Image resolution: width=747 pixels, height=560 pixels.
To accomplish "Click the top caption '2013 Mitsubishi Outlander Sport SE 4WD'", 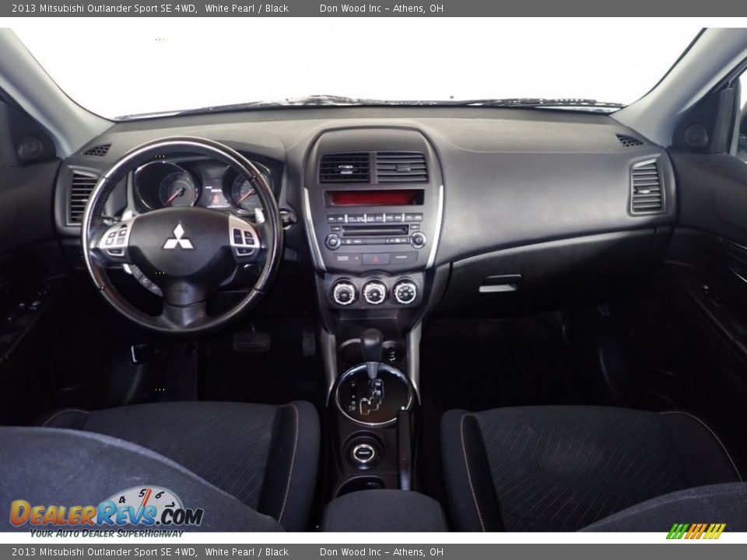I will tap(104, 8).
